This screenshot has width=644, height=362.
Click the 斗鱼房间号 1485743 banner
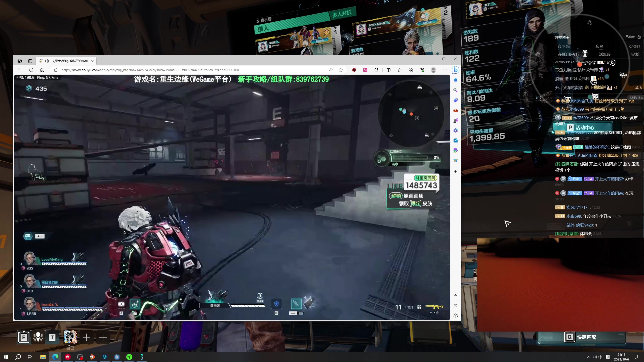[x=421, y=183]
